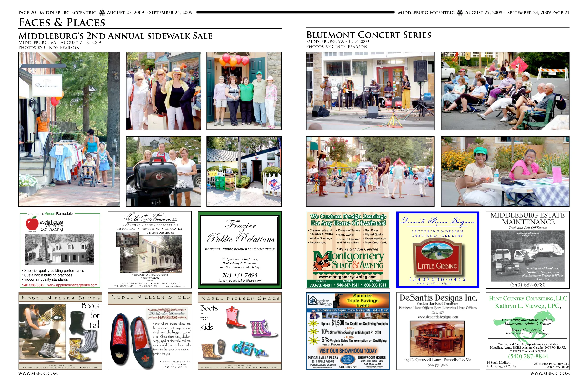Open the www.applehousecarpentry.com link
Screen dimensions: 588x385
click(72, 285)
